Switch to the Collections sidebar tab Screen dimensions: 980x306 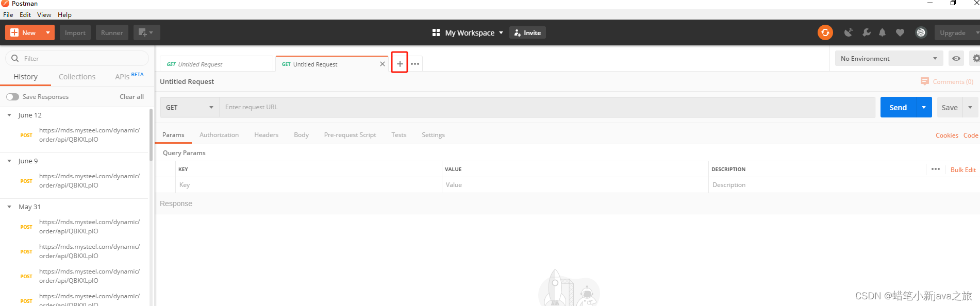(x=77, y=76)
